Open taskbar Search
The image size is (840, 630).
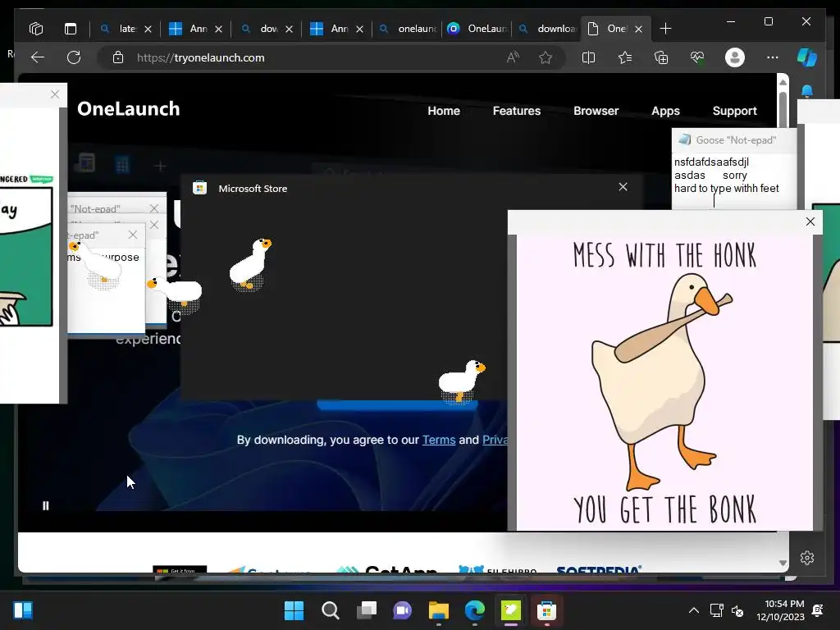(330, 610)
